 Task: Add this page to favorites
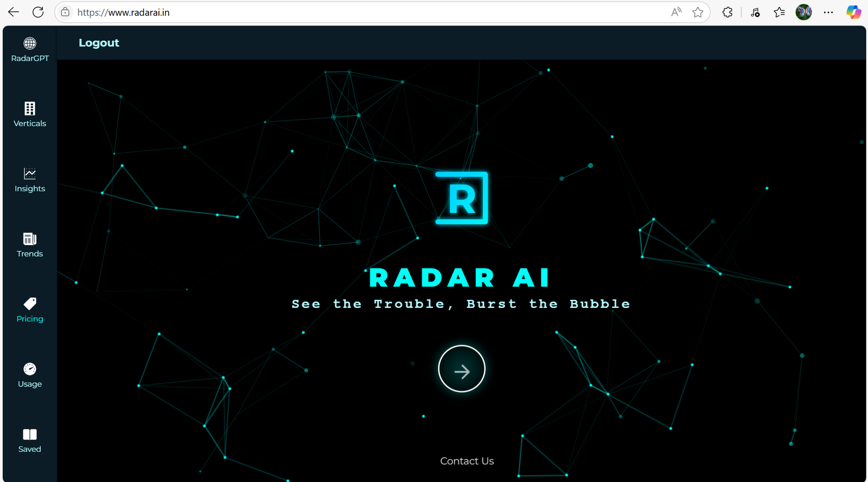pyautogui.click(x=698, y=12)
